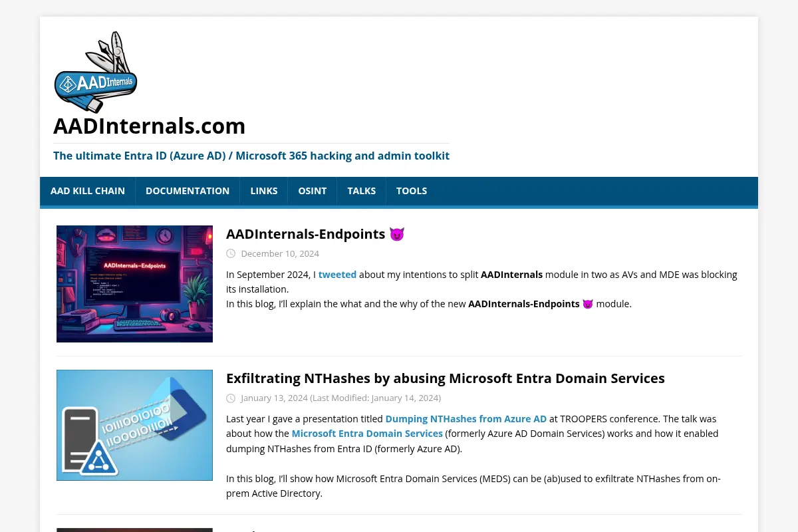Viewport: 798px width, 532px height.
Task: Click the devil emoji in the AADInternals-Endpoints title
Action: [397, 234]
